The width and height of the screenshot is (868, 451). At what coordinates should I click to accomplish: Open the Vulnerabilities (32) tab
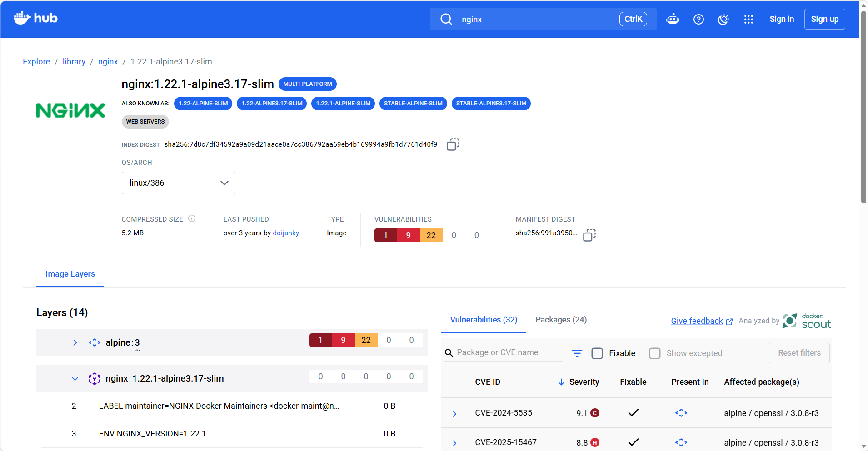tap(484, 320)
